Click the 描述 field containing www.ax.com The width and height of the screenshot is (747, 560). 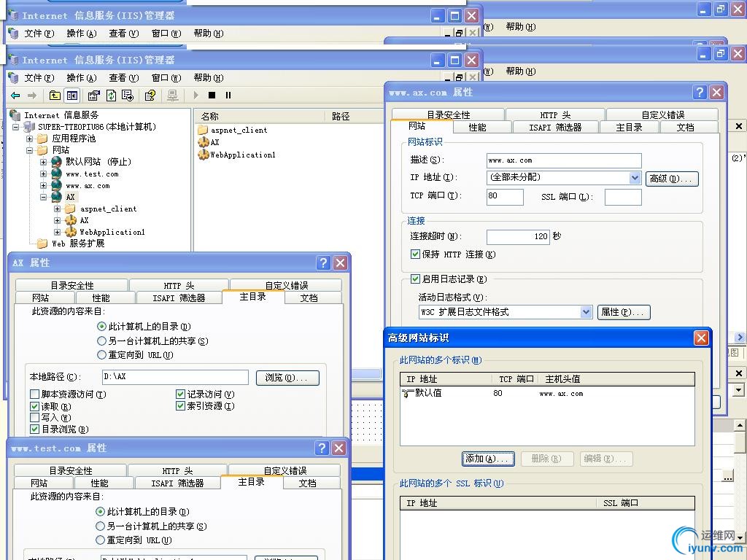[x=564, y=160]
